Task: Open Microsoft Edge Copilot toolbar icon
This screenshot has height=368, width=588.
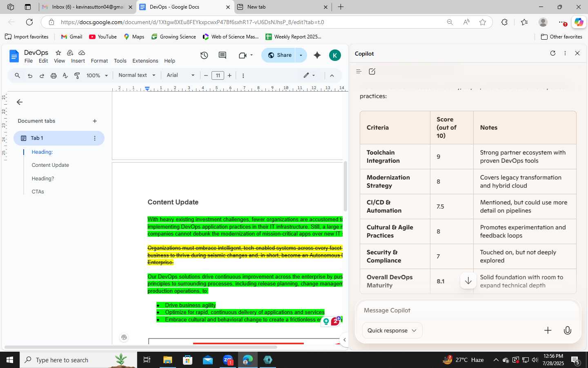Action: point(579,22)
